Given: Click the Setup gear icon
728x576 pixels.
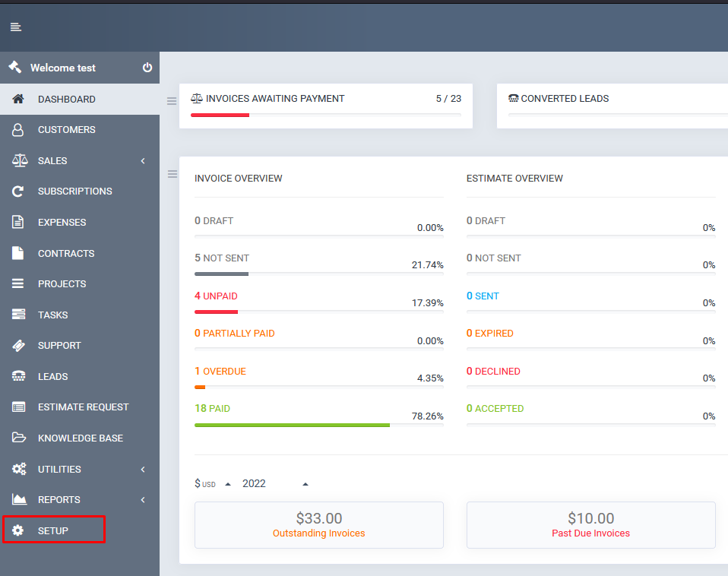Looking at the screenshot, I should pos(18,530).
